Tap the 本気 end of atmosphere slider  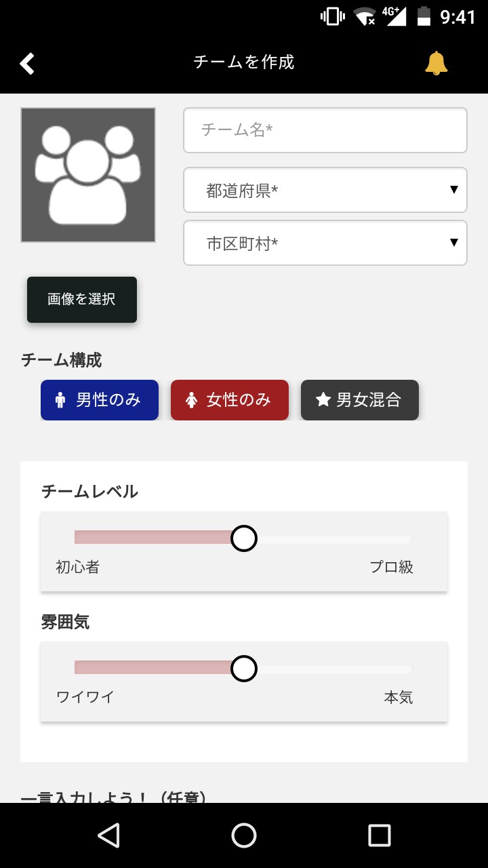407,669
